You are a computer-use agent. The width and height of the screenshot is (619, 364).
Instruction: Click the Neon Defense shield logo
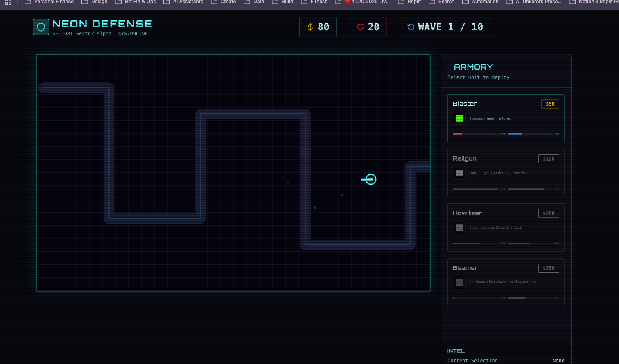(x=41, y=27)
